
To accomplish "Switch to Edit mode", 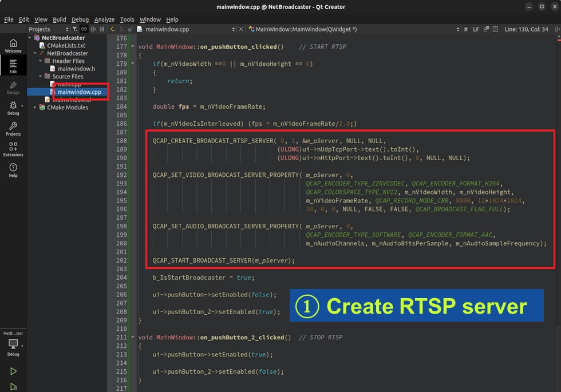I will (13, 66).
